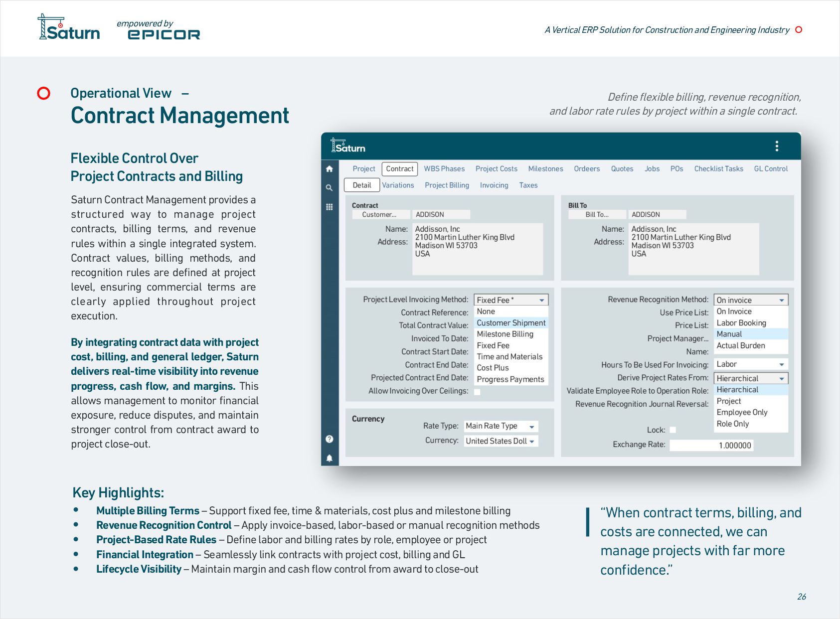Edit the Exchange Rate field showing 1.000000
Image resolution: width=840 pixels, height=619 pixels.
point(711,446)
